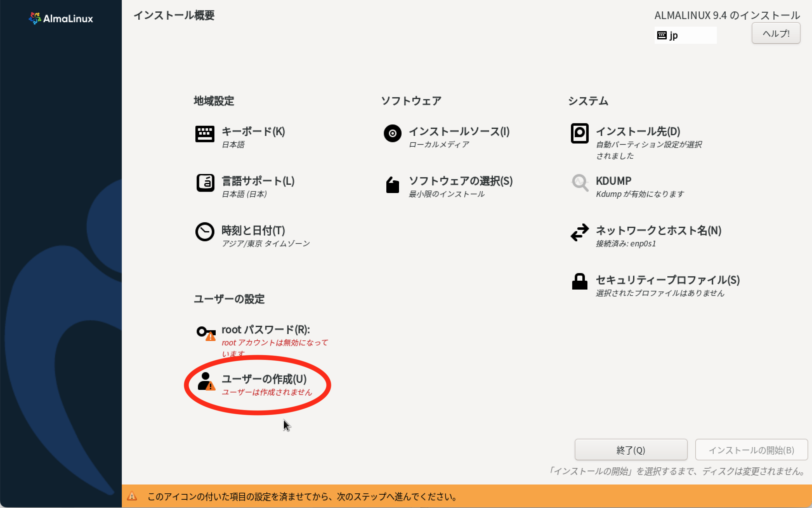812x508 pixels.
Task: Open ソフトウェアの選択(S) settings
Action: [461, 181]
